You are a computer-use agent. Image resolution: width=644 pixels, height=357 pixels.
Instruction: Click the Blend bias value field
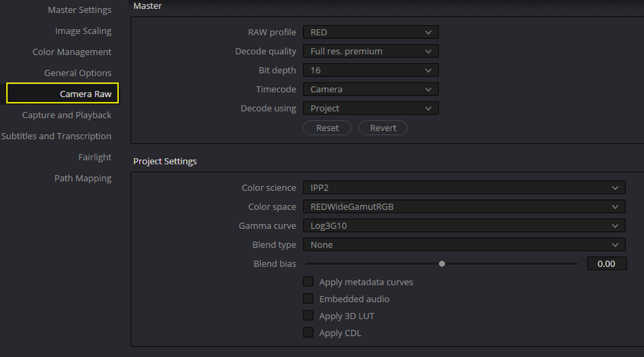pyautogui.click(x=607, y=263)
